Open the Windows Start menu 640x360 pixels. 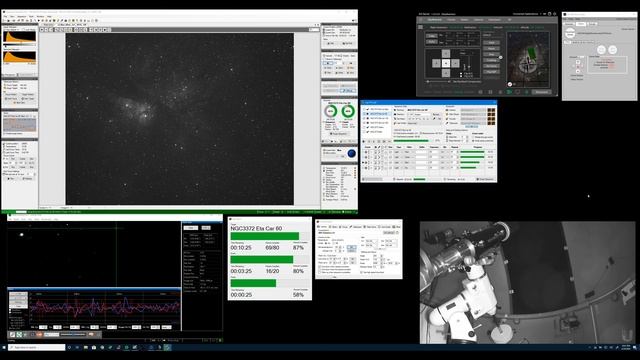tap(4, 347)
